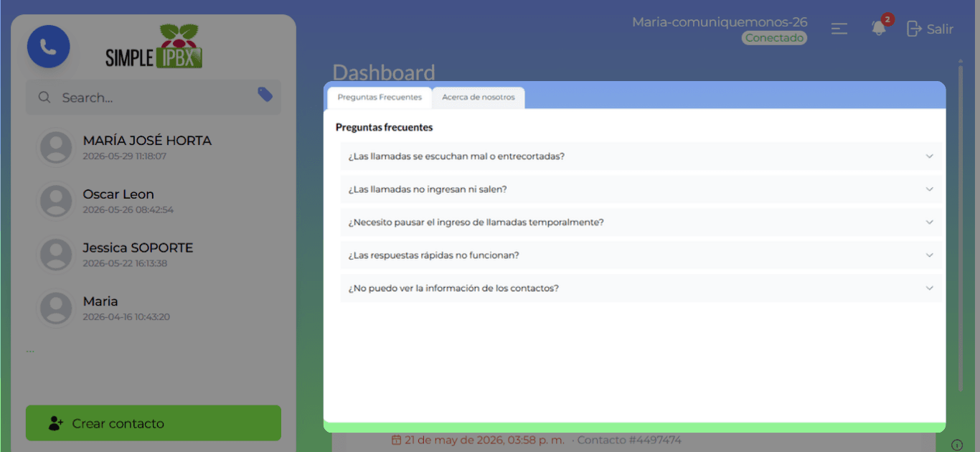Image resolution: width=980 pixels, height=452 pixels.
Task: Click the contact Search input field
Action: coord(154,97)
